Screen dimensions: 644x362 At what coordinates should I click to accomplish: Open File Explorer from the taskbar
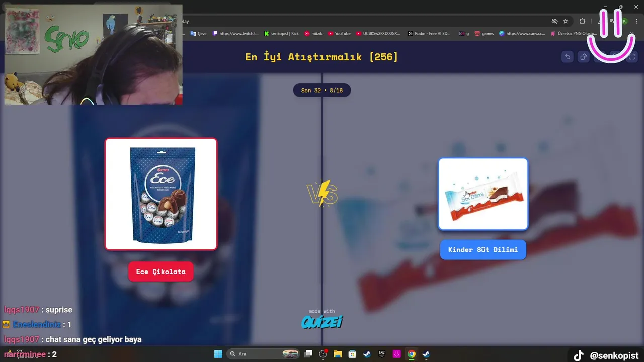[x=338, y=354]
